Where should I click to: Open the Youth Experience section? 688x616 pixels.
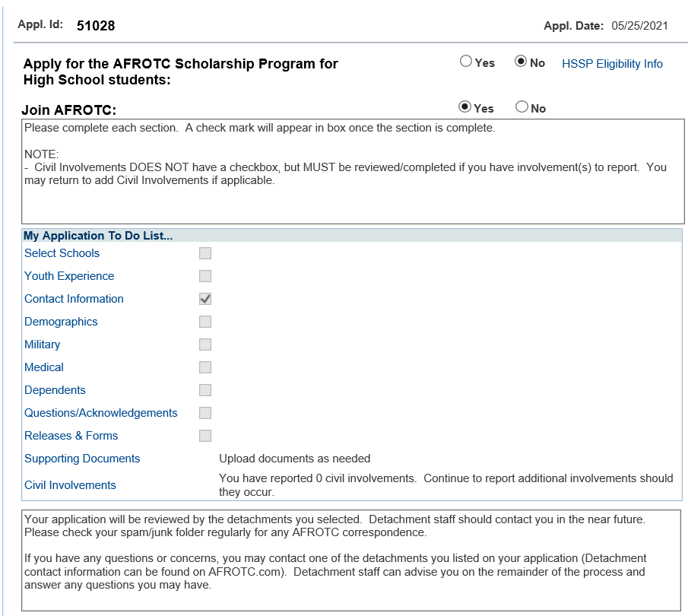(x=69, y=276)
